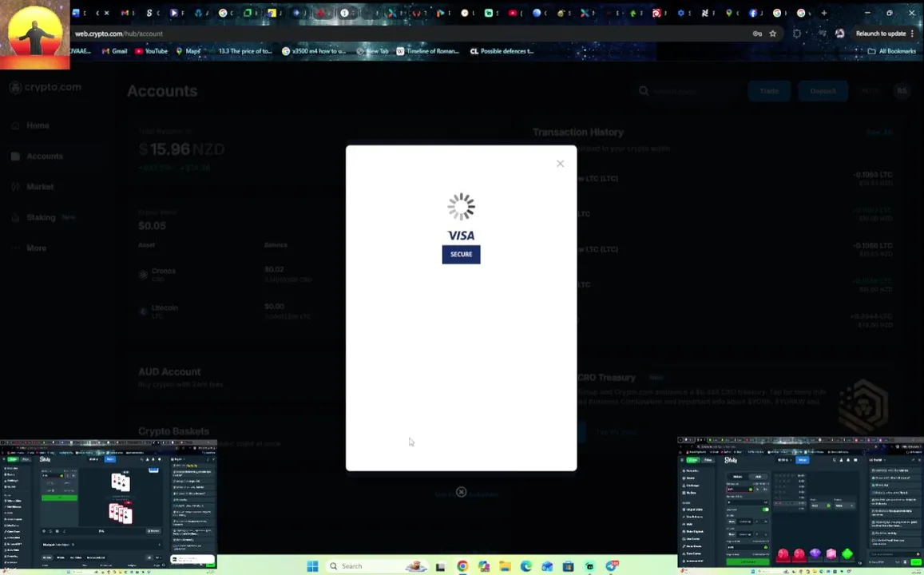Open the Chrome profile avatar
This screenshot has height=575, width=924.
click(x=839, y=34)
